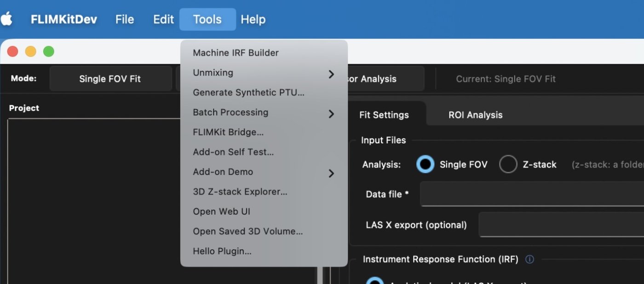Click the LAS X export input field
Viewport: 644px width, 284px height.
pos(561,225)
